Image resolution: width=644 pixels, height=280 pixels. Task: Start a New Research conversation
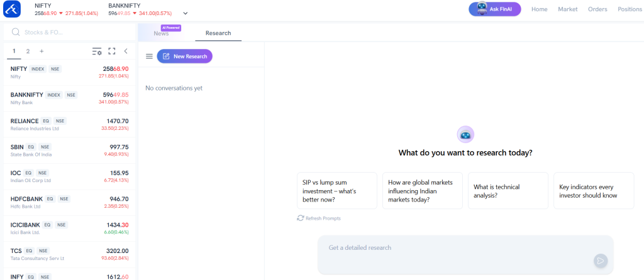pos(185,57)
